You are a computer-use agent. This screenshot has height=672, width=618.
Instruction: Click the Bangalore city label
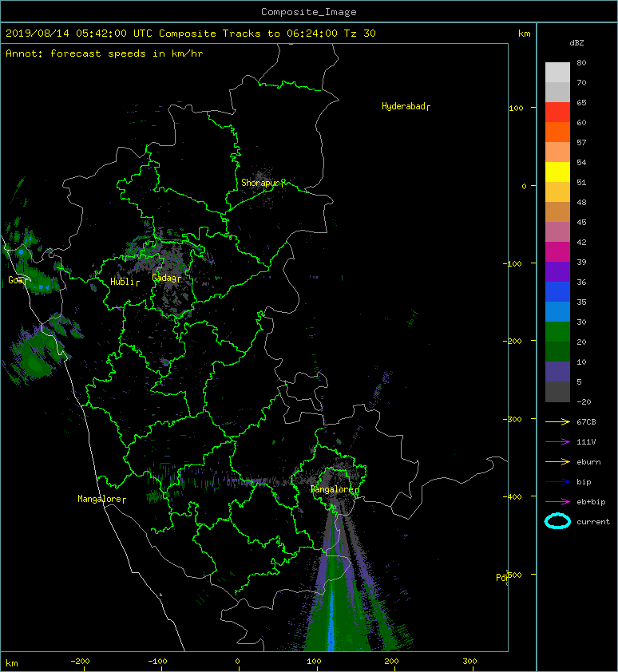coord(335,489)
